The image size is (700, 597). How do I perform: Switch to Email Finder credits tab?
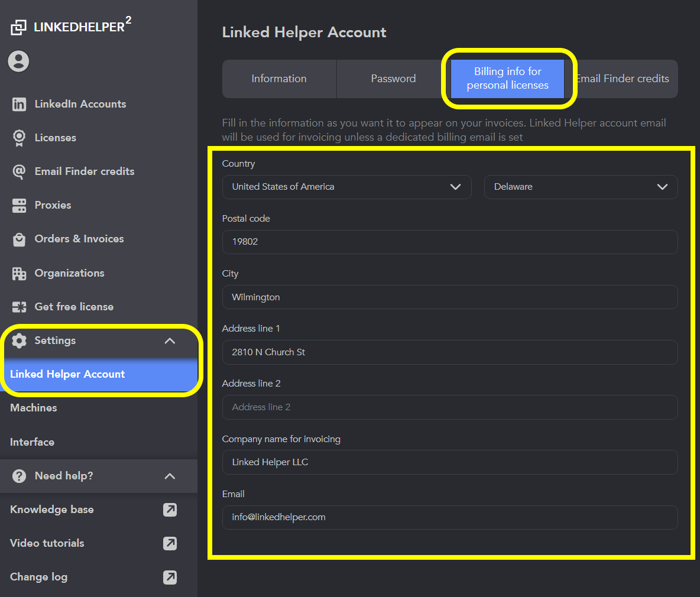[622, 79]
